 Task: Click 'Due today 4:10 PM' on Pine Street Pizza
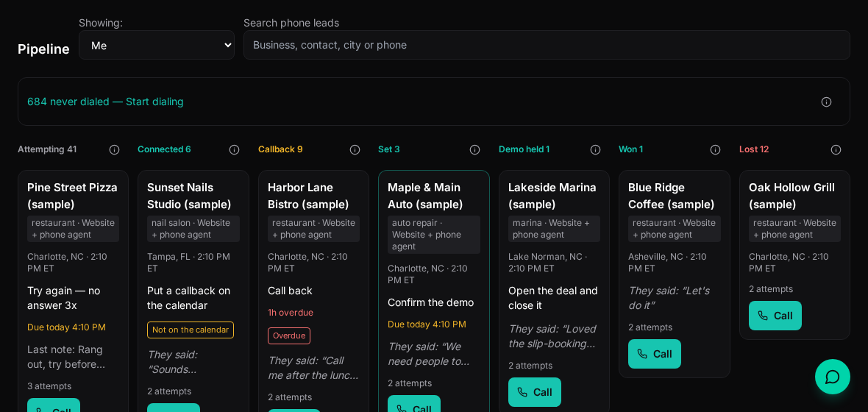66,327
